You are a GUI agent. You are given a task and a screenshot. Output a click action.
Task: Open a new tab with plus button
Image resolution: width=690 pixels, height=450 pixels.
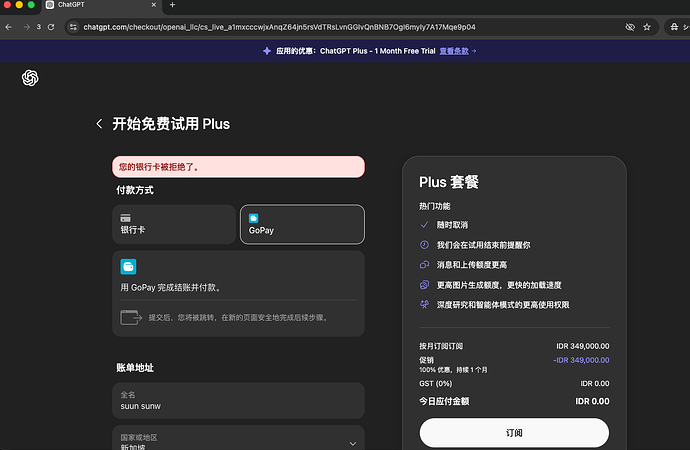pyautogui.click(x=172, y=5)
